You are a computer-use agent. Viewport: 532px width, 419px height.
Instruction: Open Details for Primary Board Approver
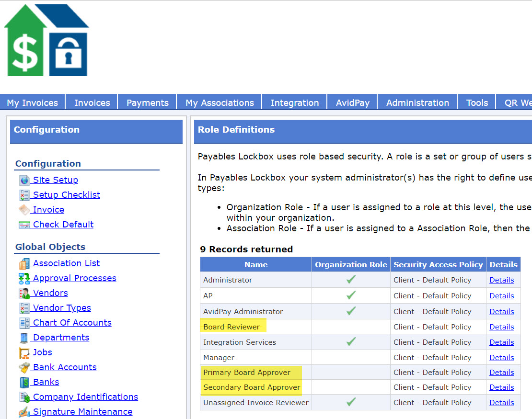click(501, 372)
